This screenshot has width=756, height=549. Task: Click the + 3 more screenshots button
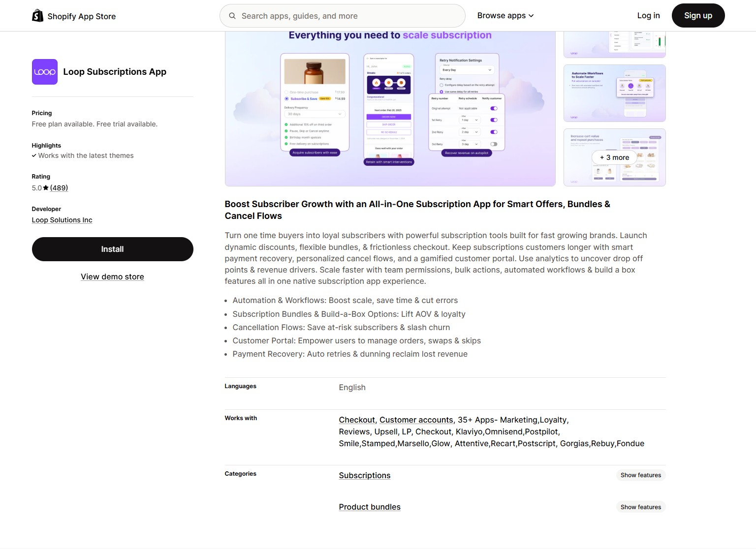tap(614, 157)
